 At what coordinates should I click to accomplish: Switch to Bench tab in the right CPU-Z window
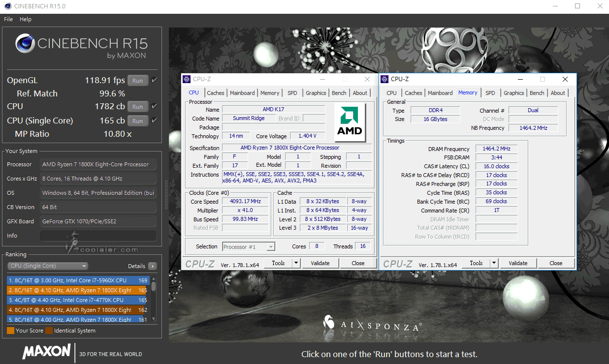pyautogui.click(x=537, y=93)
